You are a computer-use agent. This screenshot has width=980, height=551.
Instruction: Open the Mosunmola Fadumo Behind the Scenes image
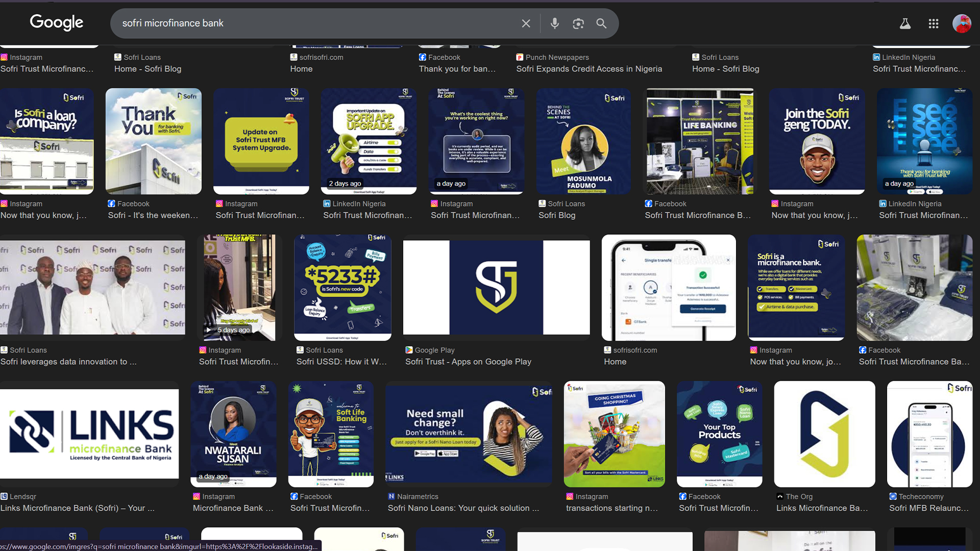coord(583,141)
